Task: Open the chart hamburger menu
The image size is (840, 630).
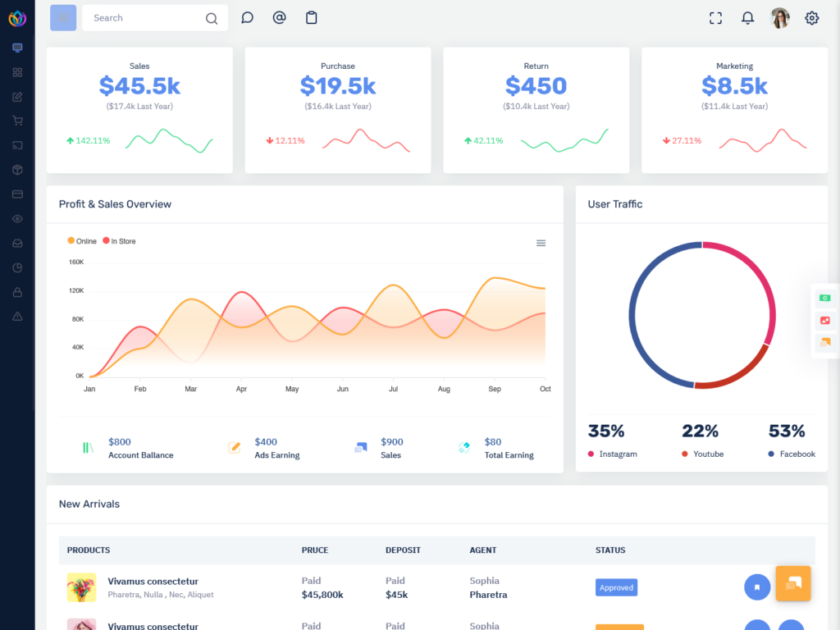Action: coord(541,243)
